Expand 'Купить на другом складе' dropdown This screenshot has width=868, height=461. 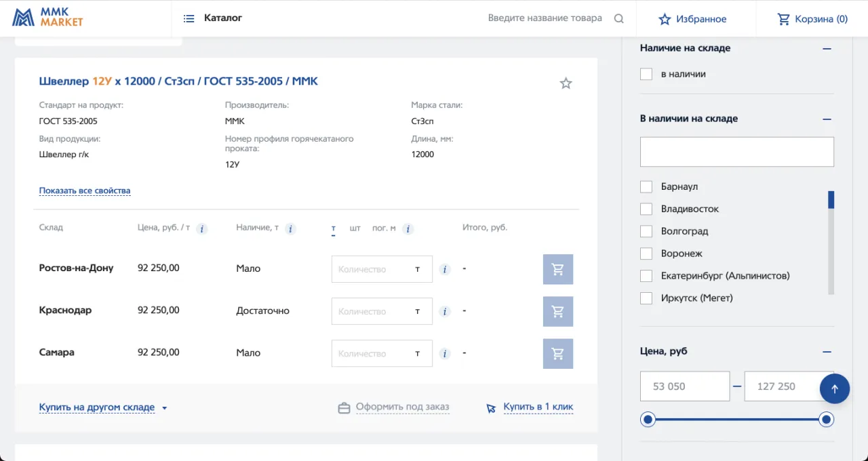103,407
